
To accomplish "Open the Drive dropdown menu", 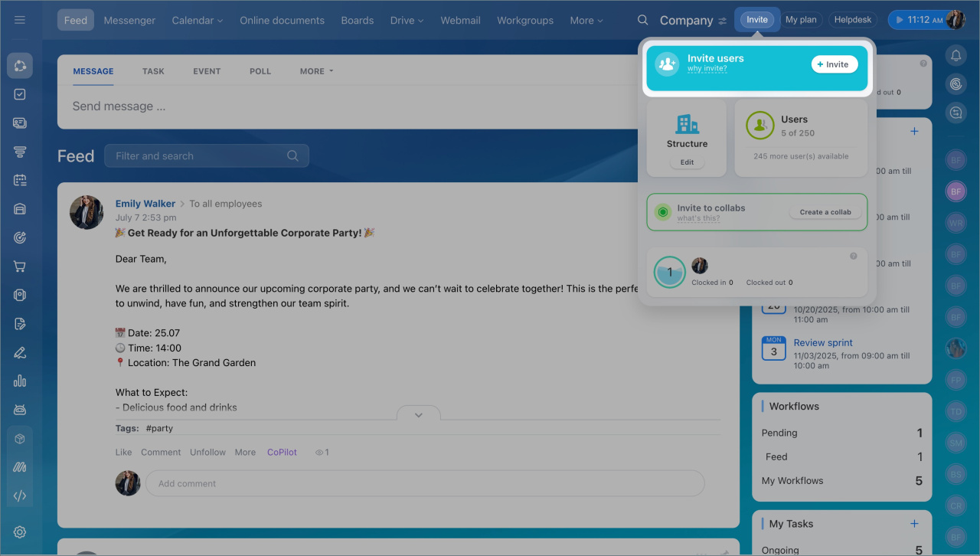I will point(407,21).
